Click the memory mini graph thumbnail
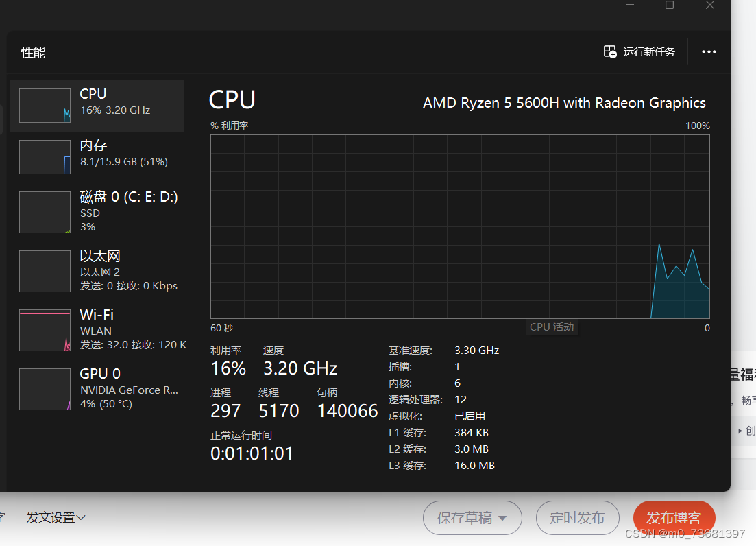 pos(45,157)
